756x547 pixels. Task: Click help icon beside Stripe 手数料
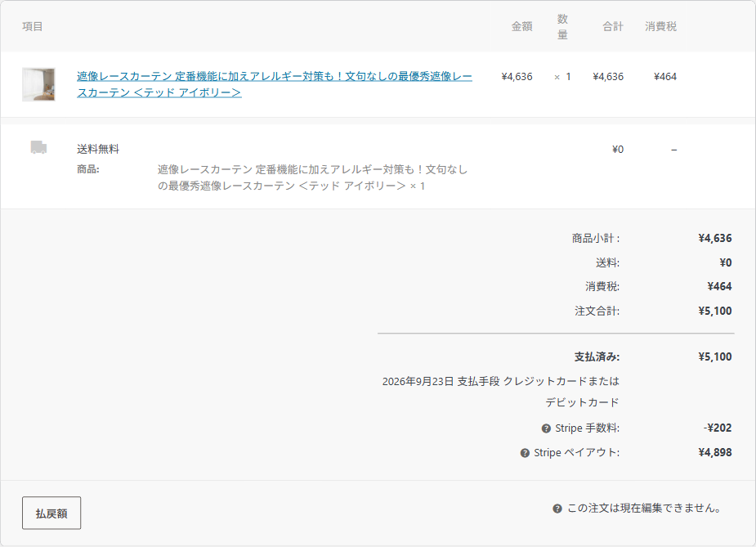click(x=546, y=428)
